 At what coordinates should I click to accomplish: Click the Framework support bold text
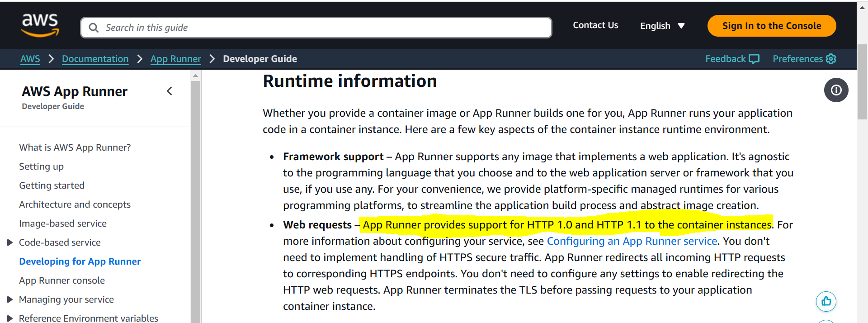pyautogui.click(x=333, y=157)
